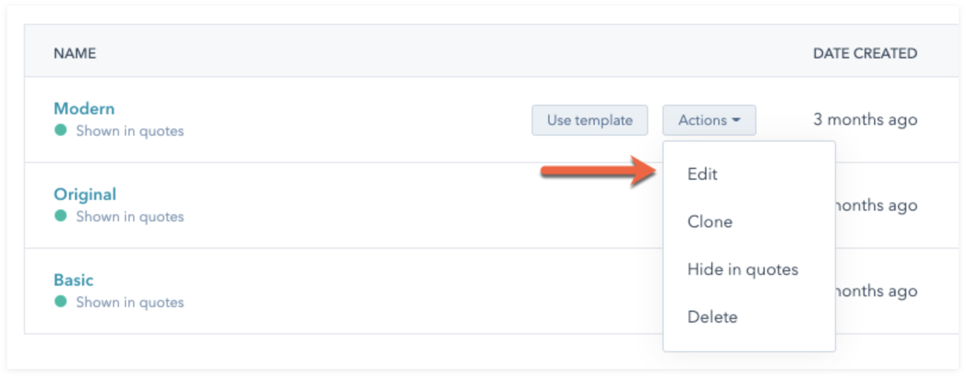Click the created date in the Original row
Screen dimensions: 980x388
point(877,206)
